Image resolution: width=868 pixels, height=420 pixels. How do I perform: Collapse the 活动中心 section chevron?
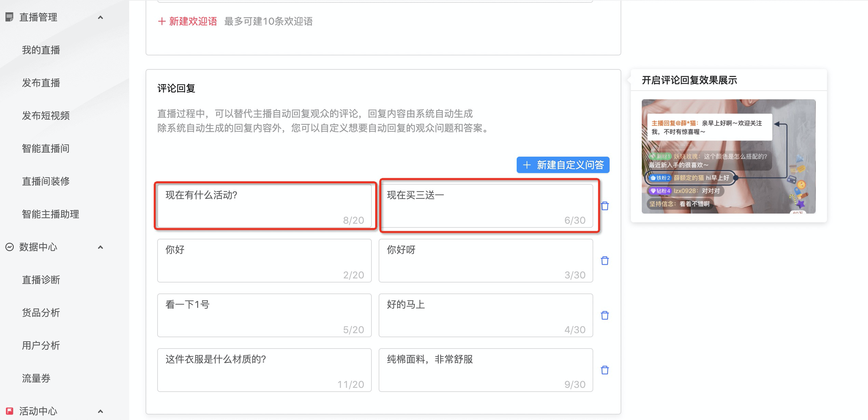click(100, 411)
